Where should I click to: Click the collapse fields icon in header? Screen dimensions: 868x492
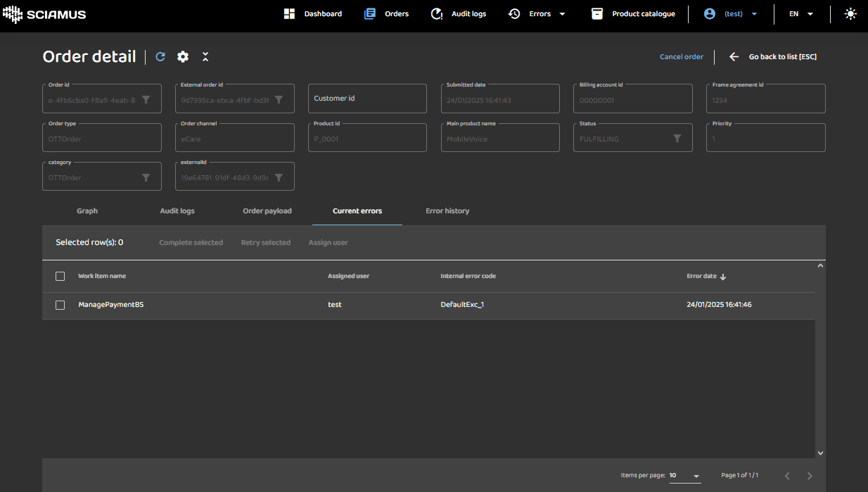205,57
